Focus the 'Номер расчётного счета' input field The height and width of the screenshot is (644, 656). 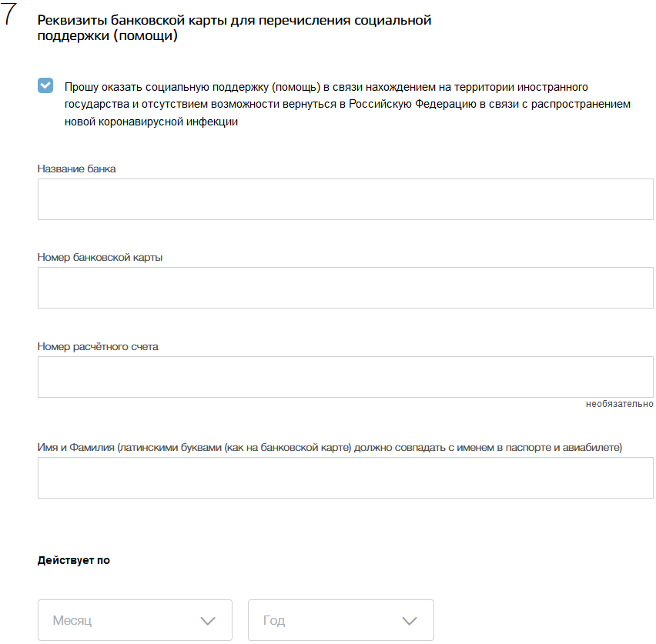pyautogui.click(x=346, y=377)
